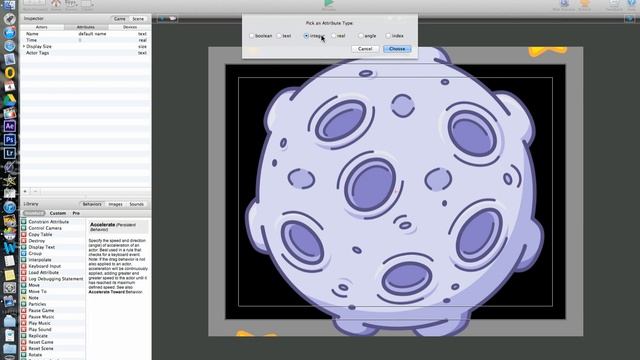640x360 pixels.
Task: Select the index attribute type
Action: 388,36
